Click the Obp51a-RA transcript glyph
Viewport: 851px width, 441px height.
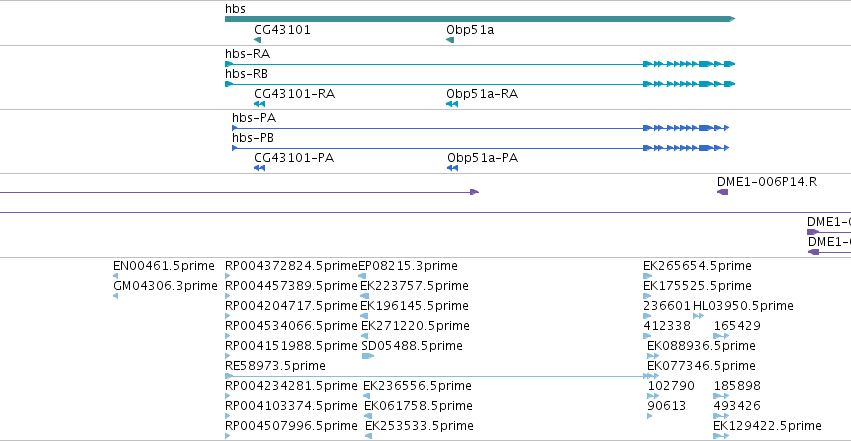click(452, 104)
